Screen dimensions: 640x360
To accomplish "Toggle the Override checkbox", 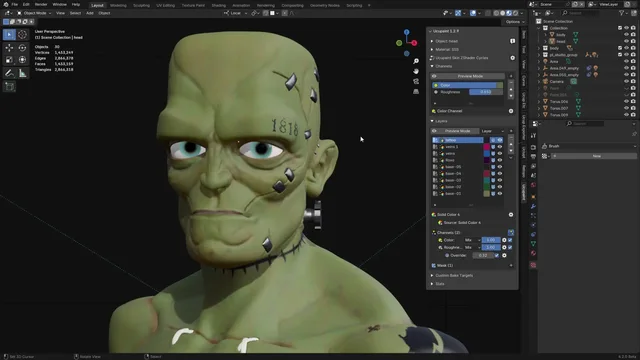I will 497,256.
